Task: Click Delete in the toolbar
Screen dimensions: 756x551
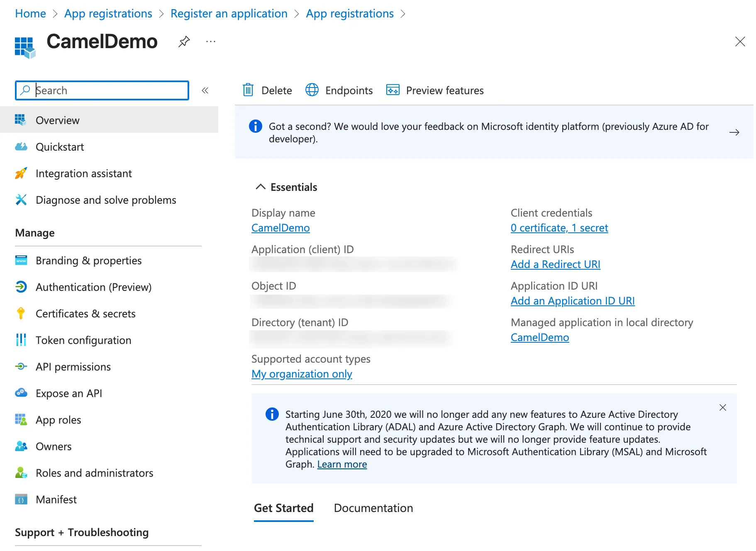Action: coord(268,90)
